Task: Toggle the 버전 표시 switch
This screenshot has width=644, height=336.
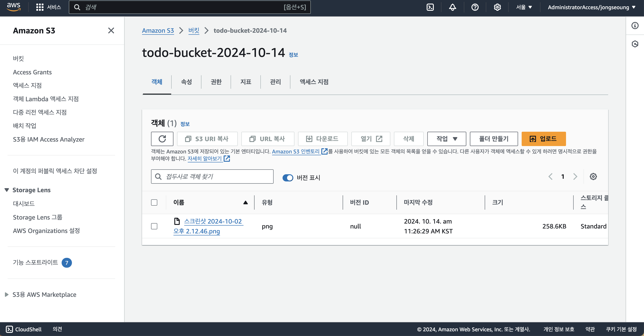Action: pos(288,177)
